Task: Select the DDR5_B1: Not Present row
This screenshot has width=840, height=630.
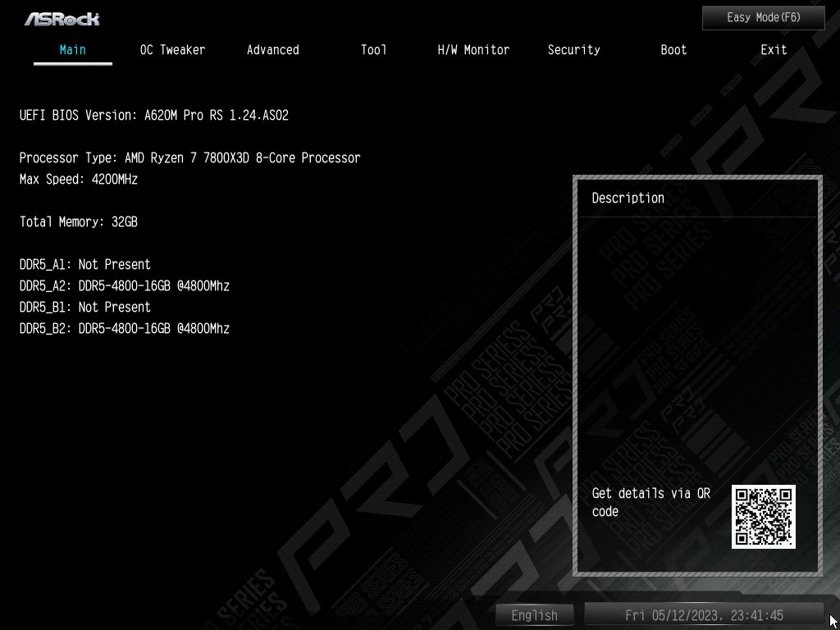Action: point(85,307)
